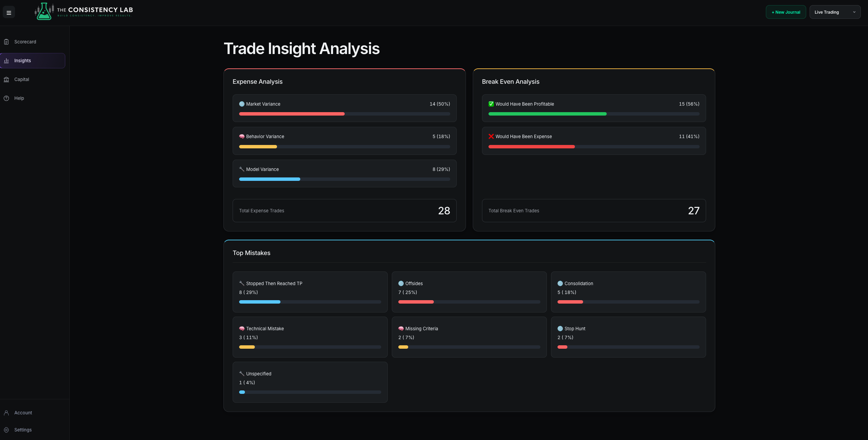868x440 pixels.
Task: Open the Help section
Action: click(32, 98)
